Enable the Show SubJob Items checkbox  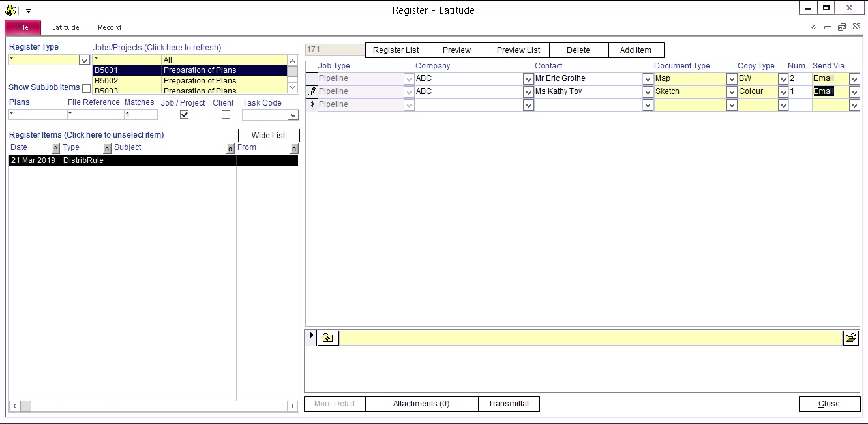pyautogui.click(x=86, y=88)
